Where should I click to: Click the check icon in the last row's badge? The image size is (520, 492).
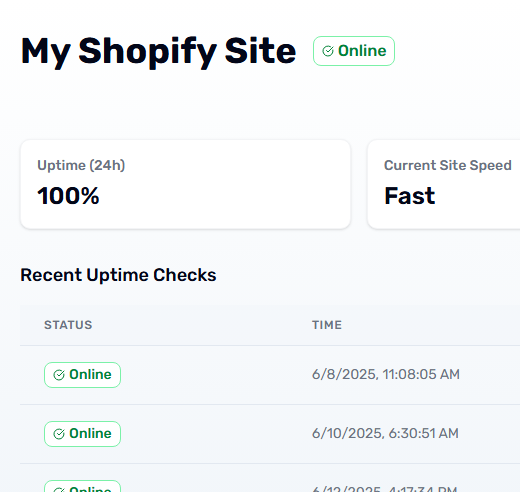pyautogui.click(x=59, y=490)
